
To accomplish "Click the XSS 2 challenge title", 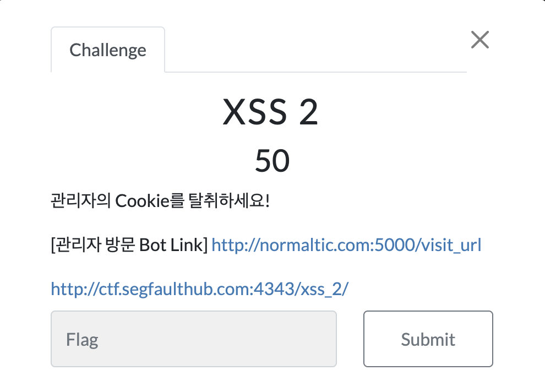I will pyautogui.click(x=270, y=112).
